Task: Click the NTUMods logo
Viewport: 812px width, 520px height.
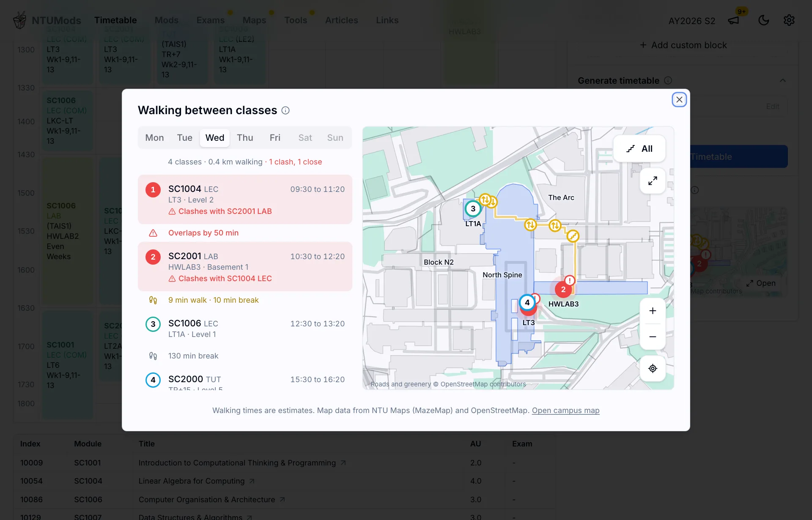Action: click(47, 20)
